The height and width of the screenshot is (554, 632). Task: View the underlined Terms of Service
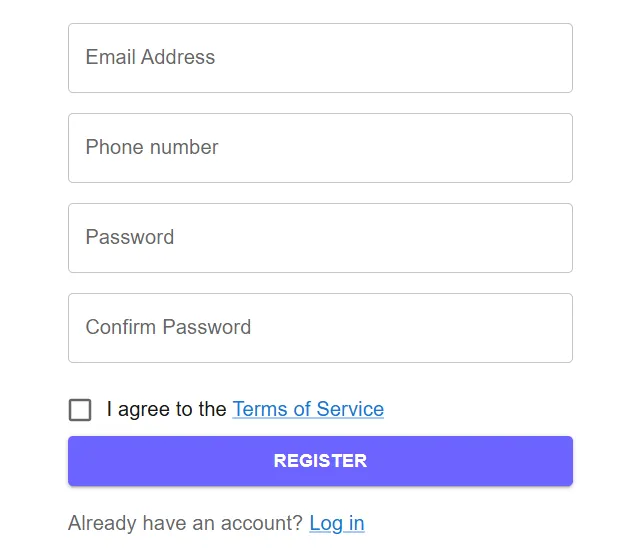(308, 409)
